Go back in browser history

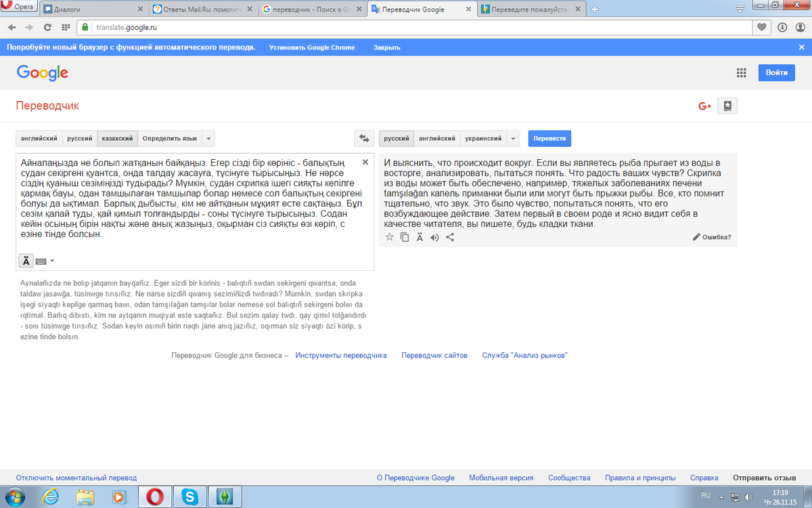[12, 27]
